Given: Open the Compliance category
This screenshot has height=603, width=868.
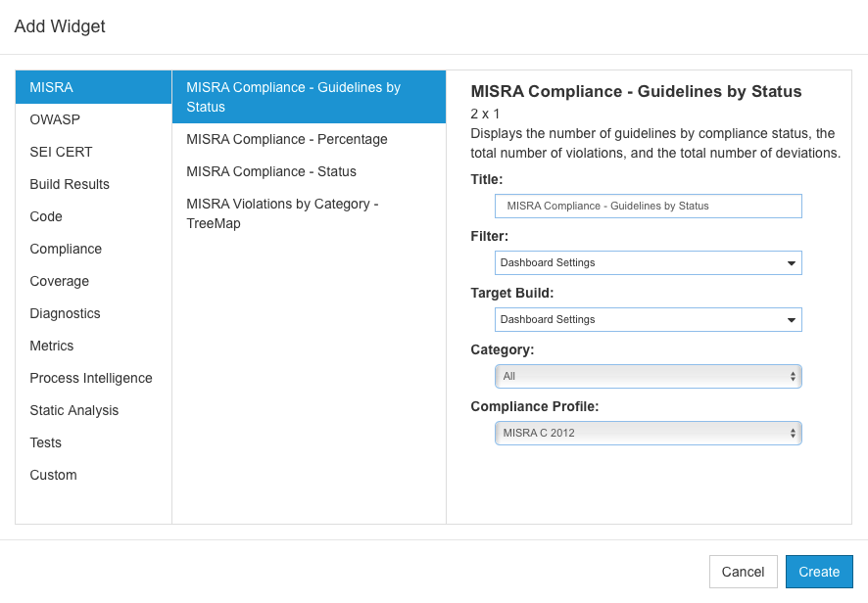Looking at the screenshot, I should point(93,249).
